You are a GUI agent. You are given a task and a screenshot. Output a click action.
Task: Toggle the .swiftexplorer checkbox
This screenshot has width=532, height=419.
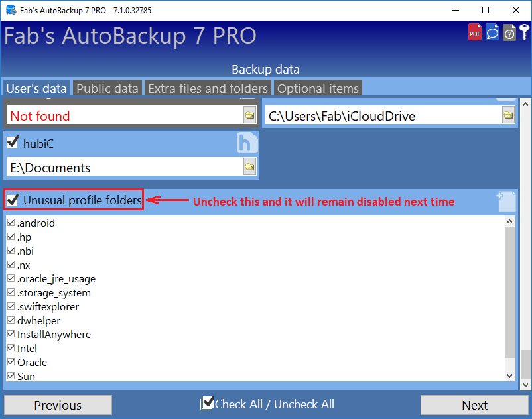[x=11, y=306]
